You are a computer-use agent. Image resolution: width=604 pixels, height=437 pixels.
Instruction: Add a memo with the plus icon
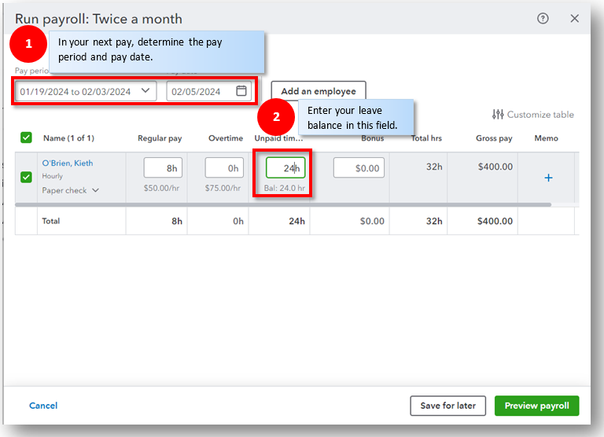548,178
